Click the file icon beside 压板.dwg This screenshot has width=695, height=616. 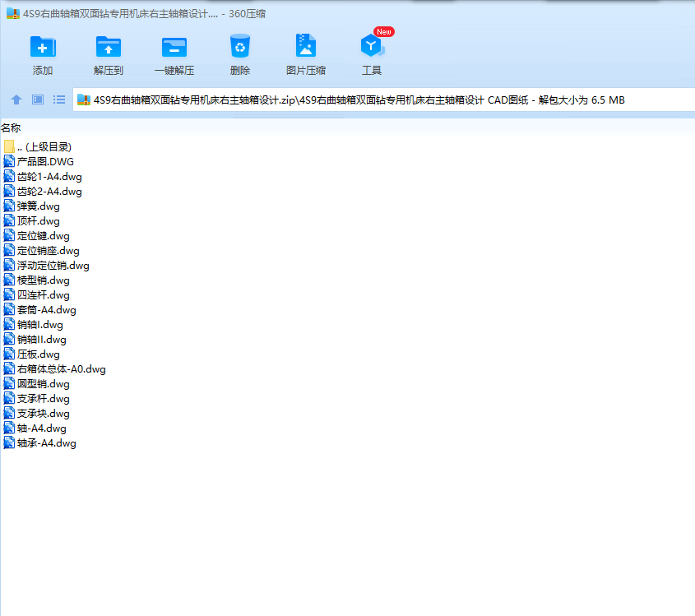pyautogui.click(x=9, y=354)
